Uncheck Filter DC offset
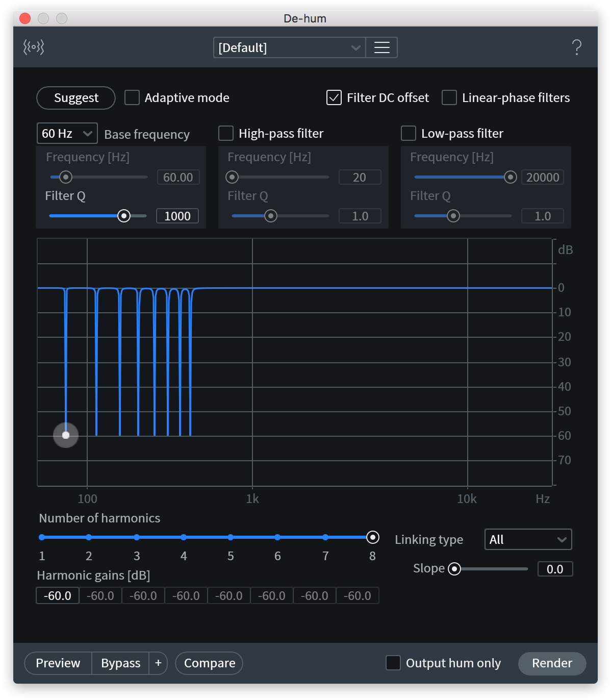The height and width of the screenshot is (700, 611). pos(334,97)
